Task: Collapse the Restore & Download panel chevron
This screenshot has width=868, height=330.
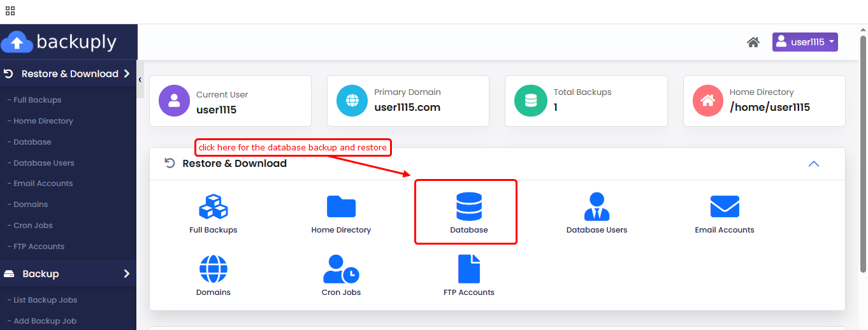Action: 813,164
